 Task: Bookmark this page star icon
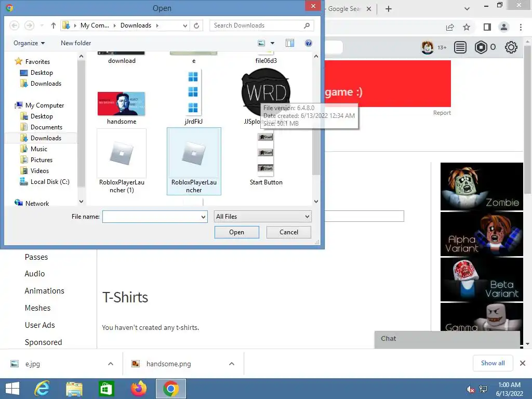coord(467,27)
